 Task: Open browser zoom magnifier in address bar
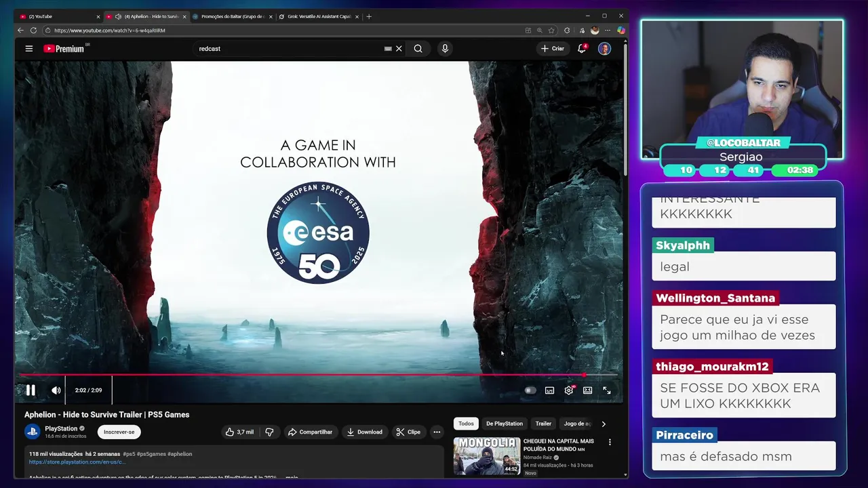540,30
